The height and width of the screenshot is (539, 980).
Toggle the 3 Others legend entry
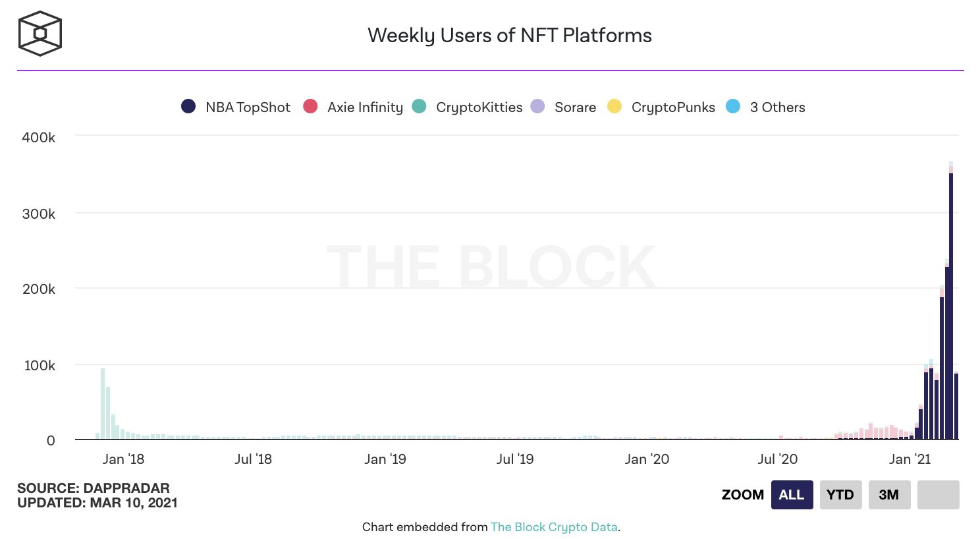click(777, 107)
